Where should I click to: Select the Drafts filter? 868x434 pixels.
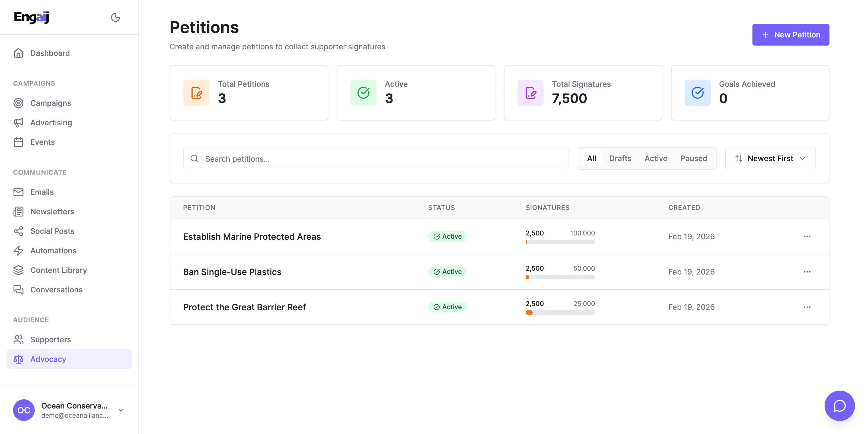620,158
